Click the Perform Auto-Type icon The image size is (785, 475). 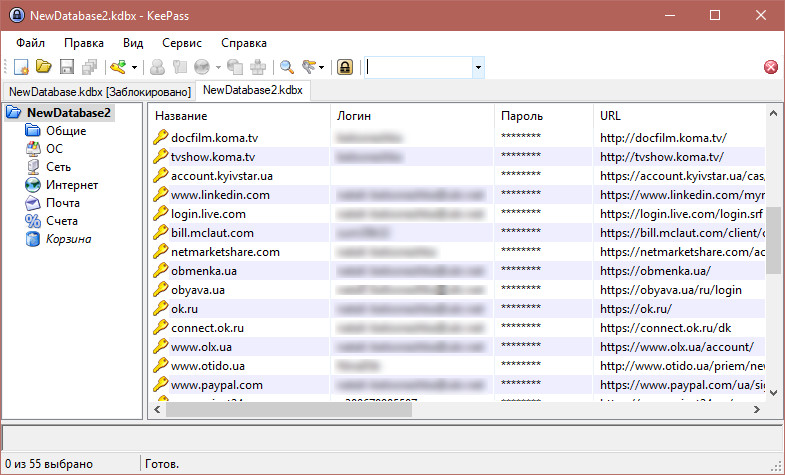tap(258, 67)
